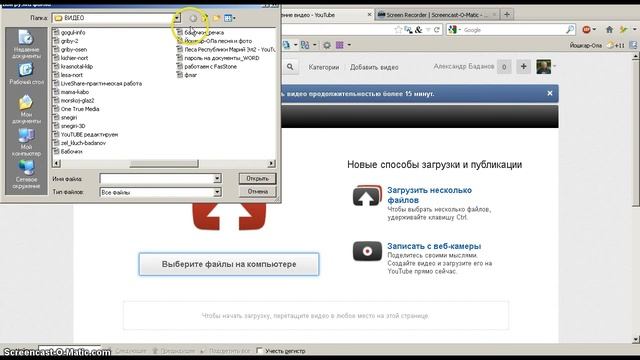Click the red round toolbar addon icon
Viewport: 640px width, 360px height.
click(587, 29)
